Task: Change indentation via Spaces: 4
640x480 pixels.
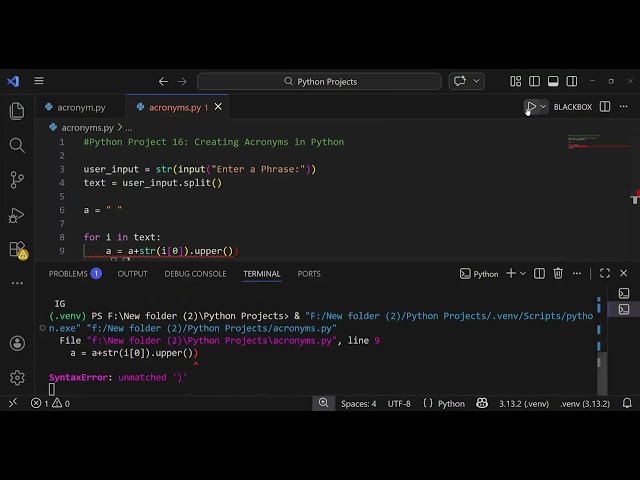Action: 358,404
